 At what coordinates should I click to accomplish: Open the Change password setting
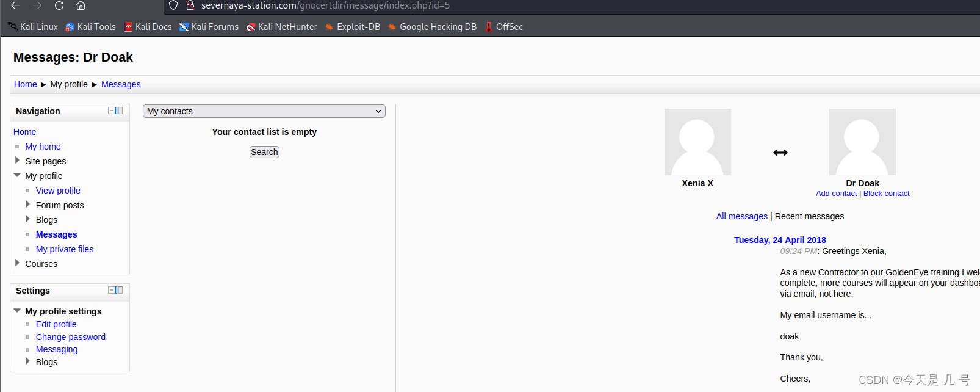point(71,337)
